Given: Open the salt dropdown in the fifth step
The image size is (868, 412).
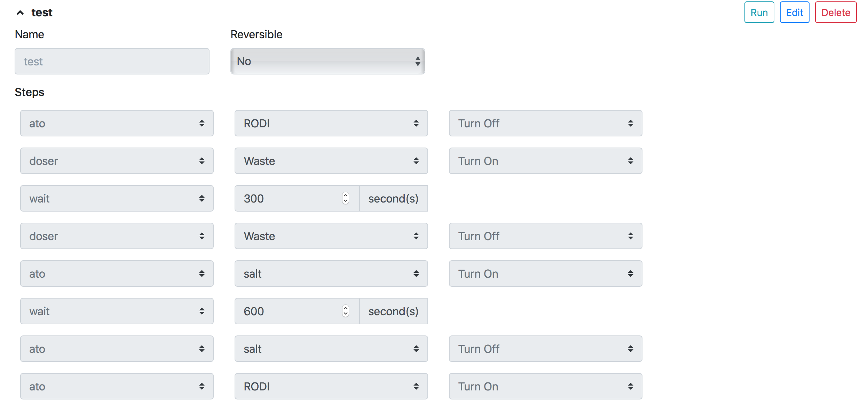Looking at the screenshot, I should pos(331,274).
